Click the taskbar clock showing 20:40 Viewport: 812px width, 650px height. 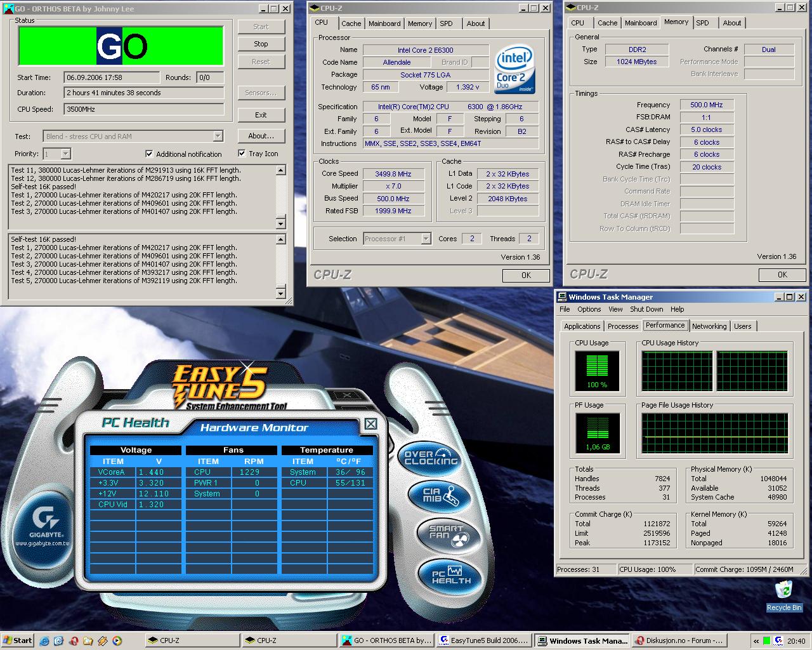coord(796,641)
